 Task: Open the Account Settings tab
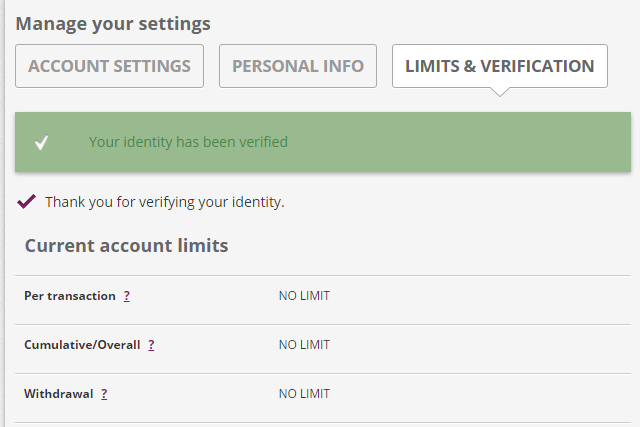[x=109, y=66]
